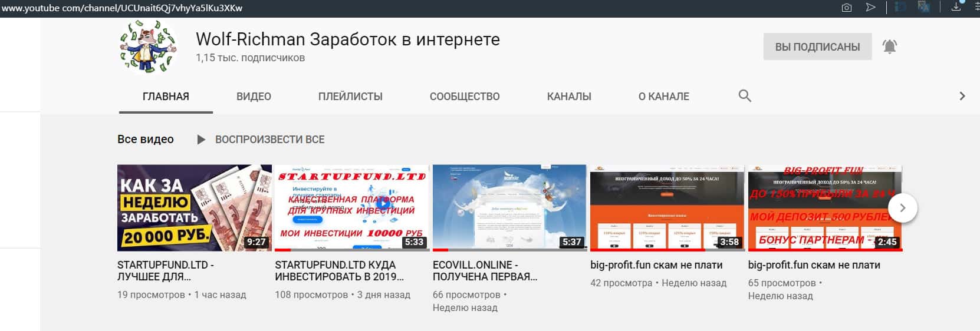Click the 5:37 duration badge
This screenshot has height=331, width=980.
(572, 242)
